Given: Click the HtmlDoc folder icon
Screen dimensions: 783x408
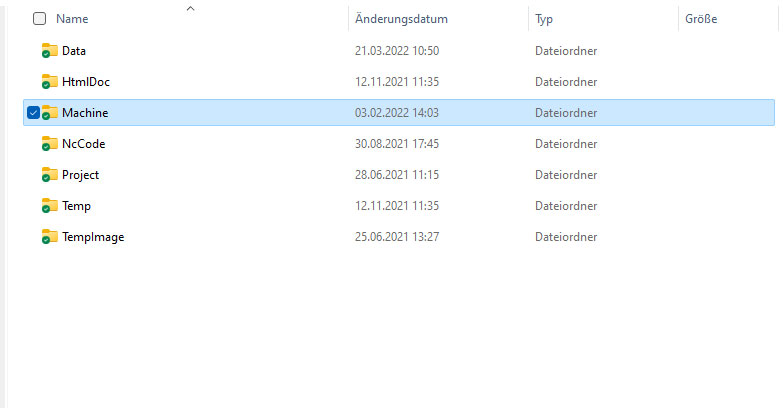Looking at the screenshot, I should pyautogui.click(x=50, y=82).
